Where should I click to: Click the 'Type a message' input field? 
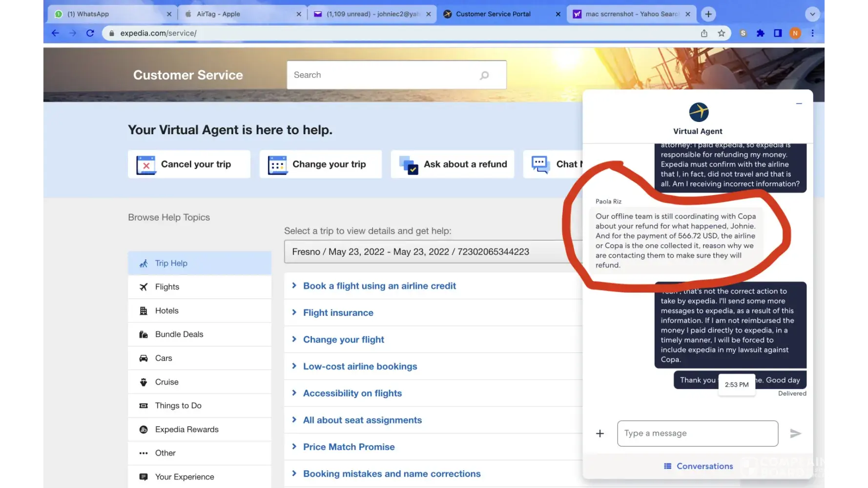697,433
